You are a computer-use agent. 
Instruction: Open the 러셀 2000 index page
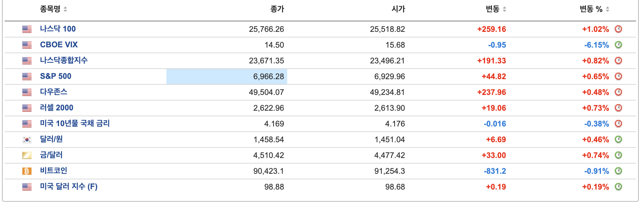click(56, 108)
